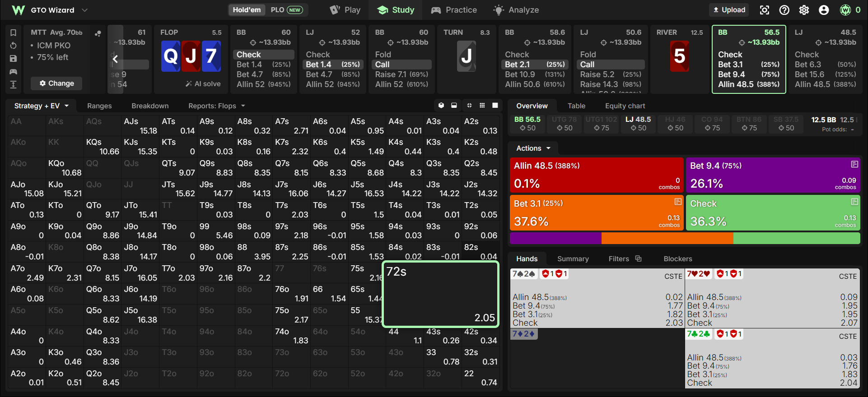
Task: Switch to the Analyze tab
Action: pos(516,10)
